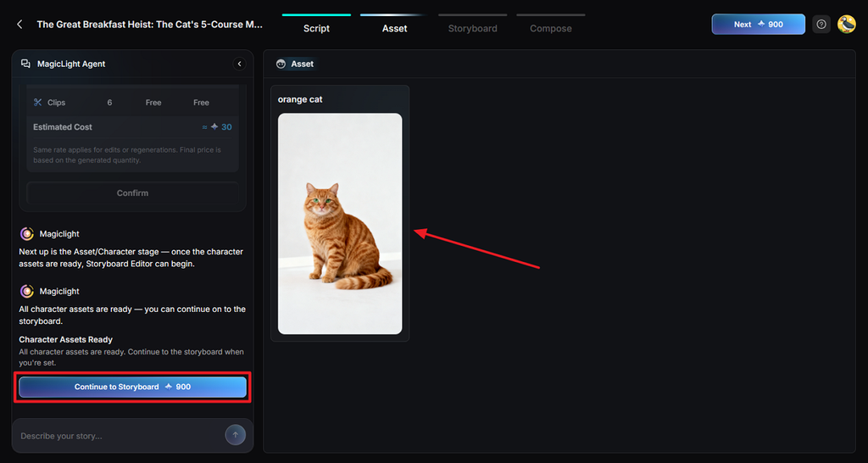Switch to the Asset tab
Image resolution: width=868 pixels, height=463 pixels.
[395, 28]
